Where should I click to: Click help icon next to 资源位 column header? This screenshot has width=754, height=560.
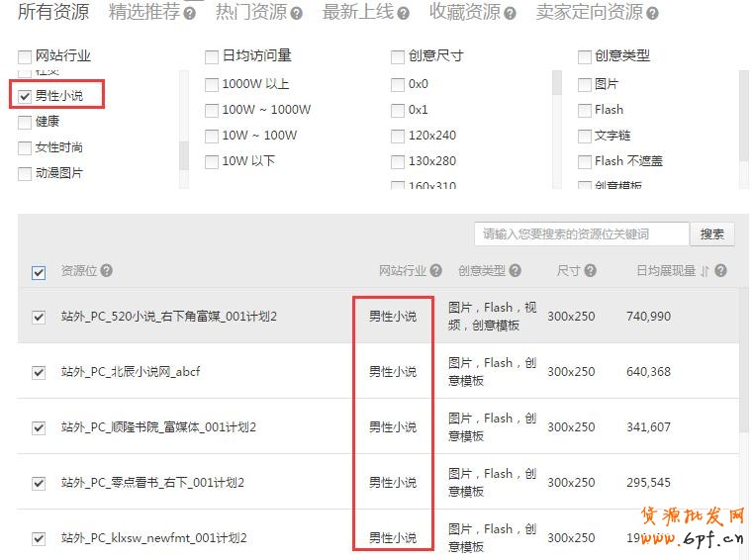point(107,271)
